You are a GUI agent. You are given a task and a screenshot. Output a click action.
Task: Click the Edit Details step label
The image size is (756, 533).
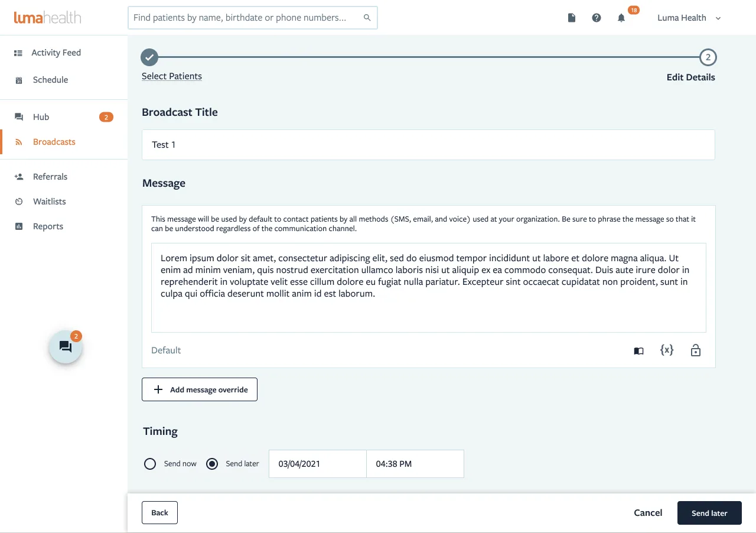691,77
